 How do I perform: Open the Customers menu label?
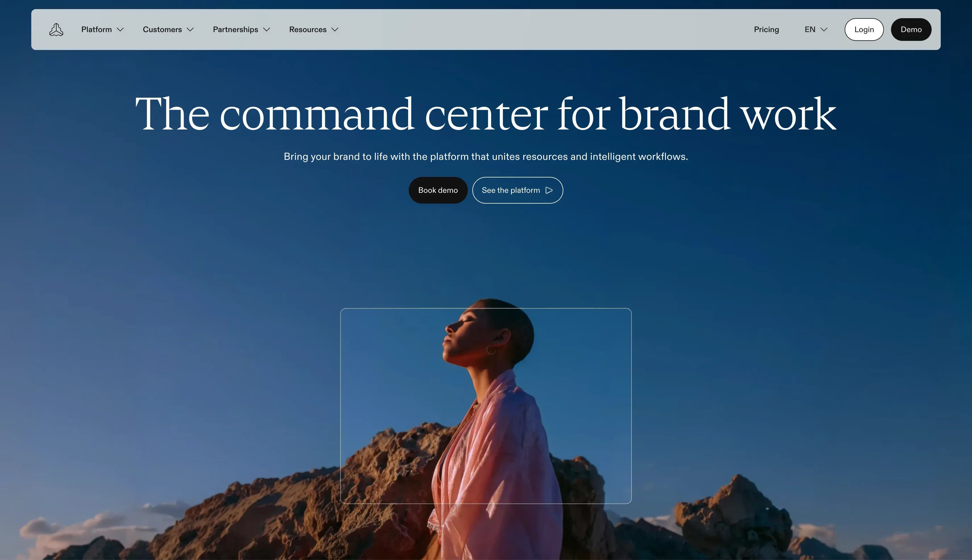click(x=162, y=30)
